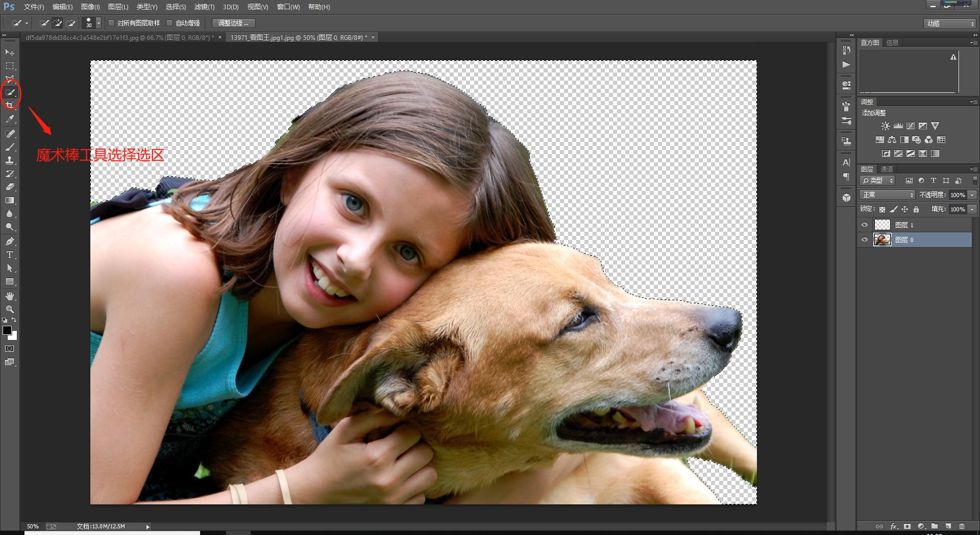
Task: Open the 滤镜(T) menu
Action: tap(204, 7)
